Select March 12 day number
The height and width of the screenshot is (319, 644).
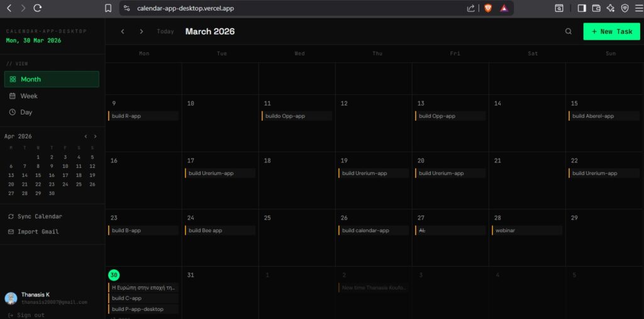(344, 104)
